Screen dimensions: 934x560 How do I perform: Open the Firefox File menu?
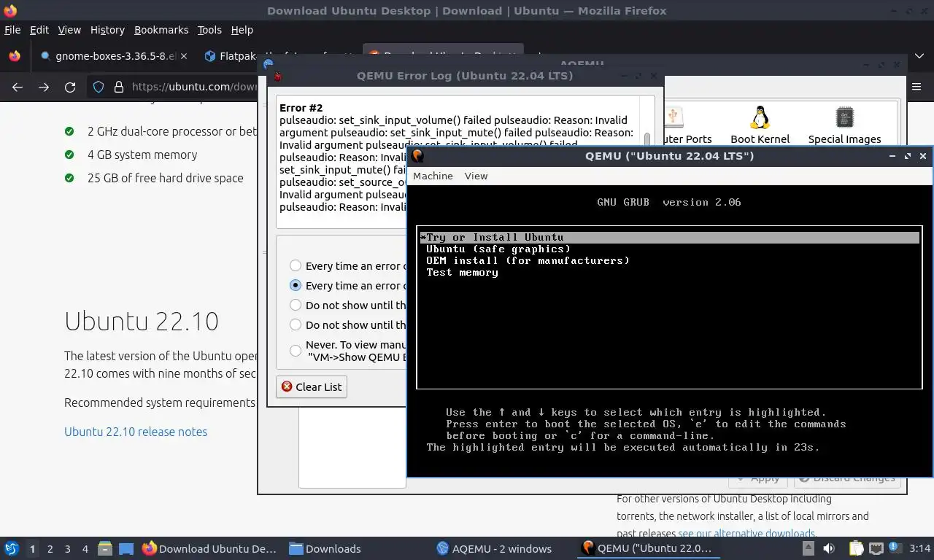click(12, 30)
